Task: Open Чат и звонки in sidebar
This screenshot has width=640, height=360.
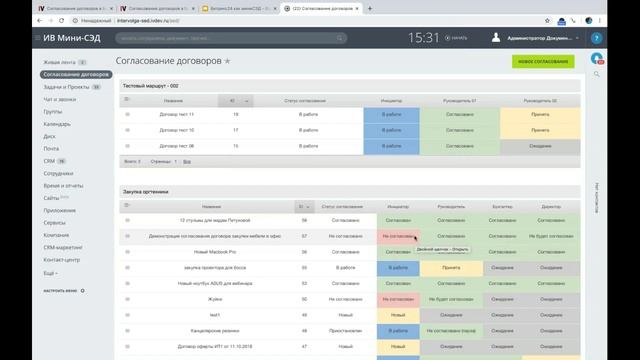Action: point(60,99)
